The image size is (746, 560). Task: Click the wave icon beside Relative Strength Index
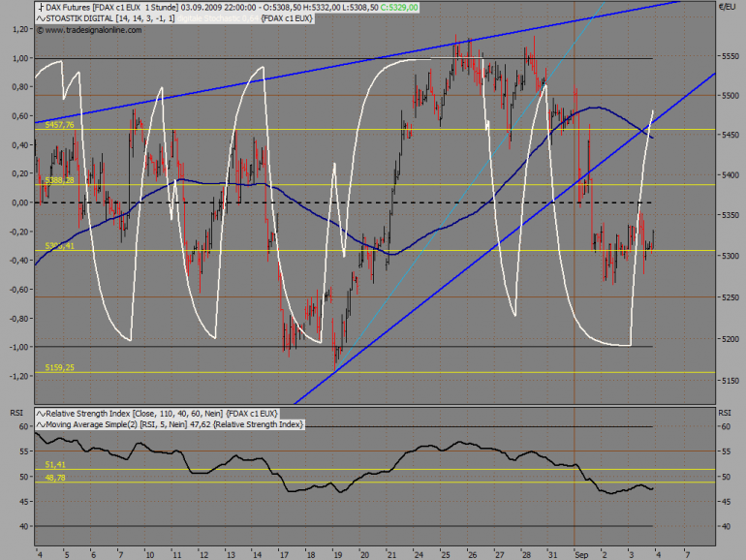pos(41,414)
